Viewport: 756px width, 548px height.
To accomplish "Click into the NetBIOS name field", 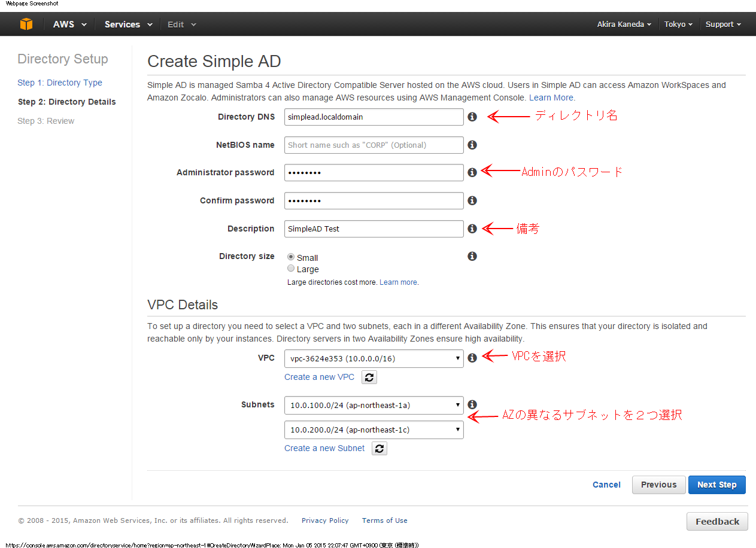I will [x=374, y=145].
